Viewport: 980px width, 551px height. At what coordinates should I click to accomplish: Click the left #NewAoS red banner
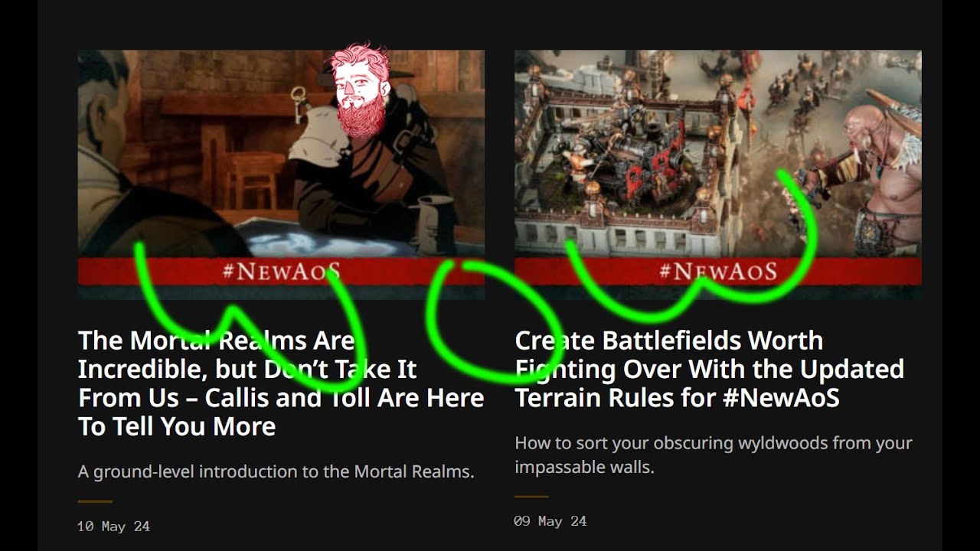click(x=281, y=272)
